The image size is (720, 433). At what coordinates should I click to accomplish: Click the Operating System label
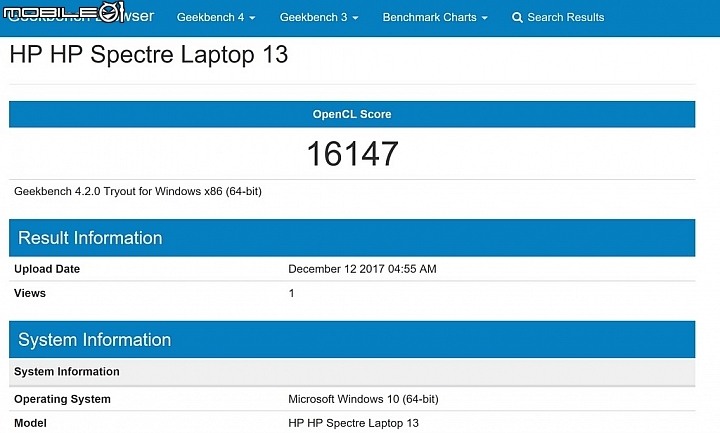(x=62, y=399)
